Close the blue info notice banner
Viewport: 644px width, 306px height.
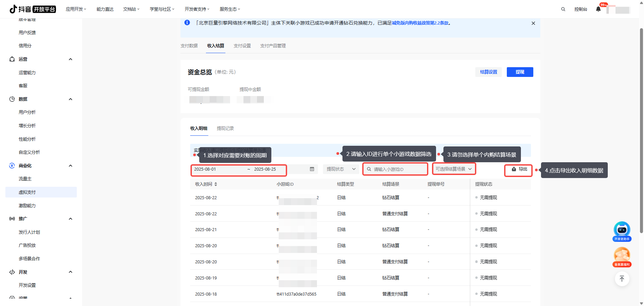click(533, 23)
